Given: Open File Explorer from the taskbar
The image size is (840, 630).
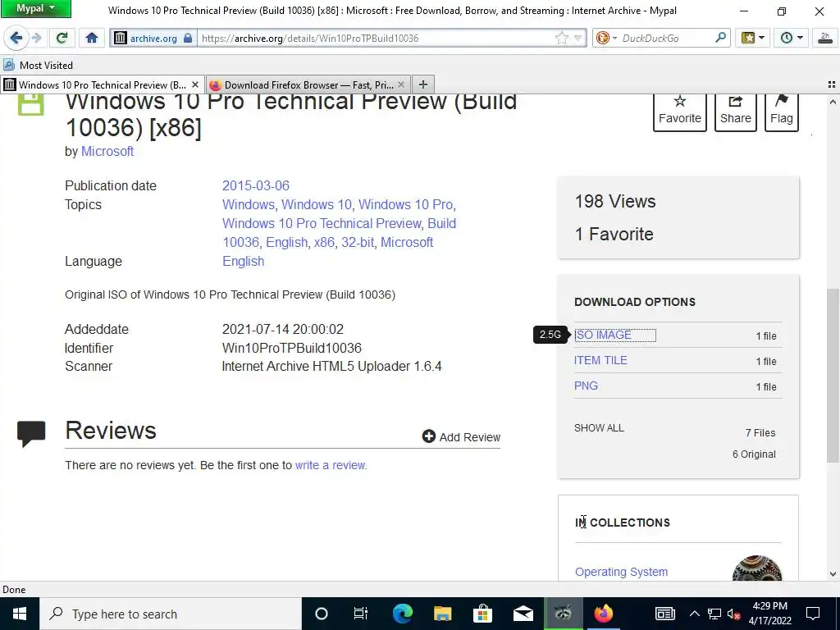Looking at the screenshot, I should coord(442,614).
